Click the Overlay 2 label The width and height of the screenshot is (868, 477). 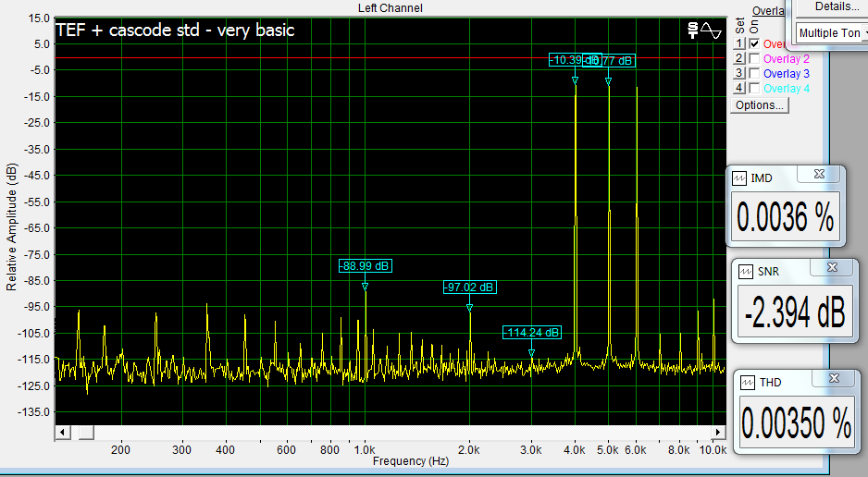tap(786, 58)
